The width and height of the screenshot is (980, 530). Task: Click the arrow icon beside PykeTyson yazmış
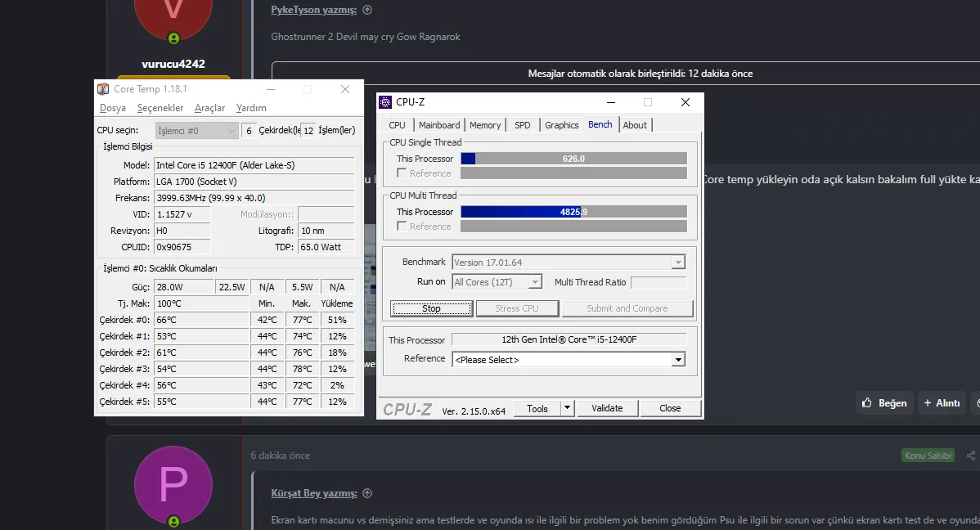[367, 10]
